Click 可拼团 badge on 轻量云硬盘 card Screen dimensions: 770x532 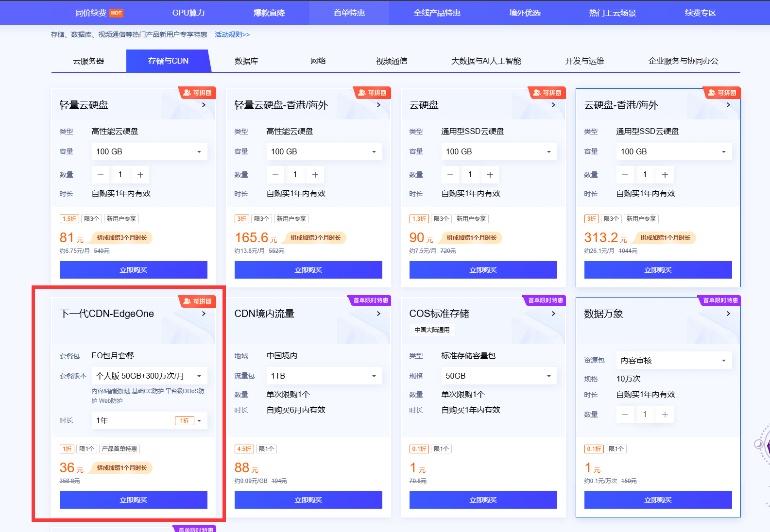coord(197,92)
